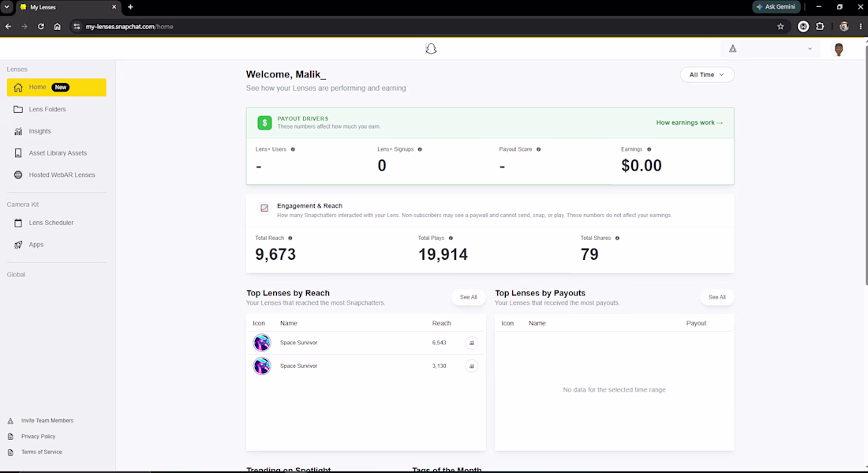The height and width of the screenshot is (473, 868).
Task: Click the $0.00 Earnings value
Action: (641, 166)
